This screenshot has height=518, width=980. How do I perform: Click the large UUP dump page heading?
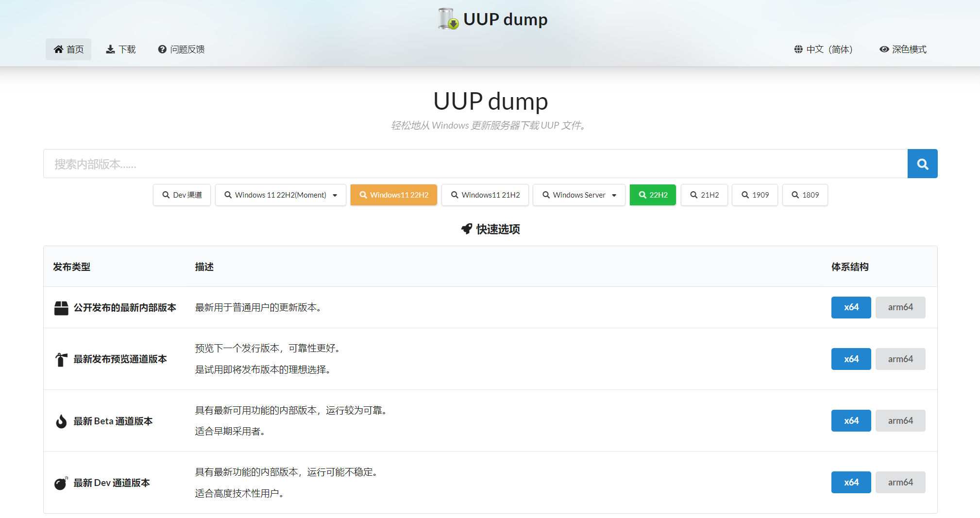pos(490,101)
